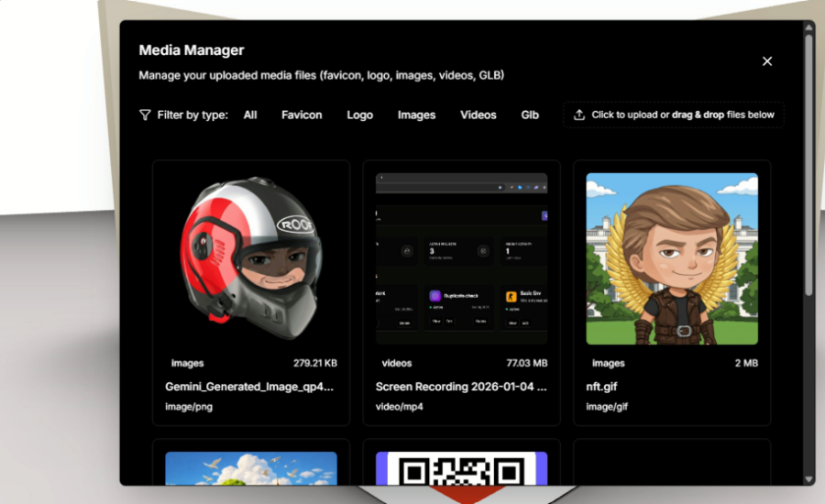Show only Videos files

tap(478, 115)
